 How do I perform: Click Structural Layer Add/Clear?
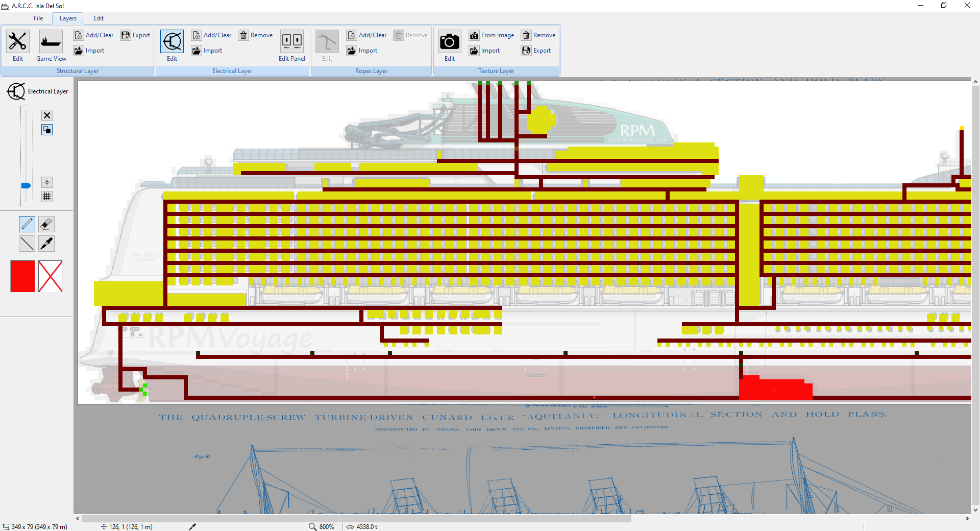coord(94,35)
